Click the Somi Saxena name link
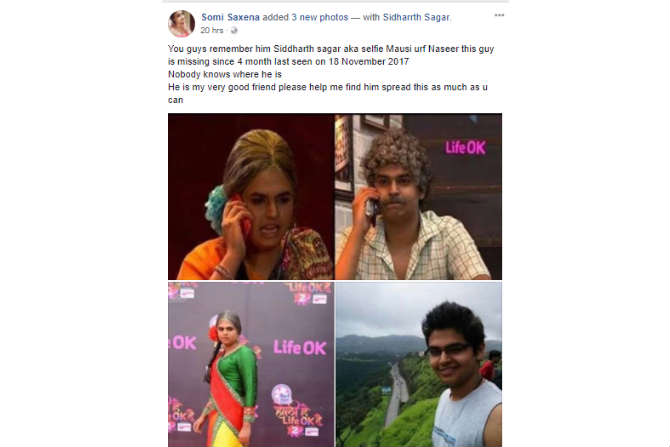 tap(230, 18)
